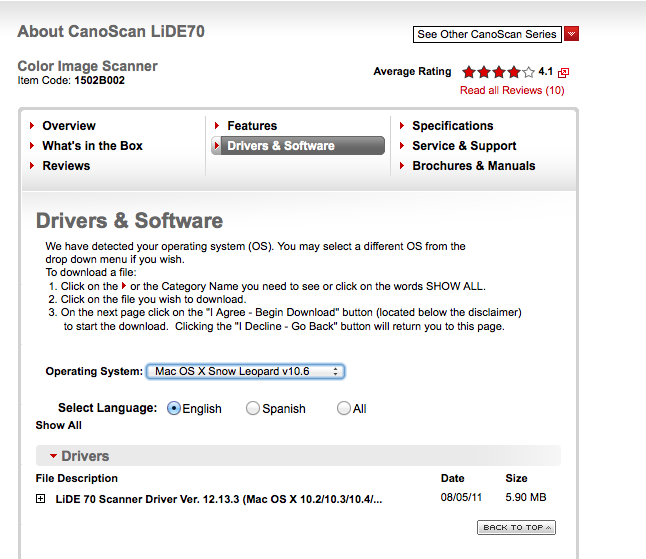Click the About CanoScan LiDE70 heading
The width and height of the screenshot is (646, 559).
111,32
